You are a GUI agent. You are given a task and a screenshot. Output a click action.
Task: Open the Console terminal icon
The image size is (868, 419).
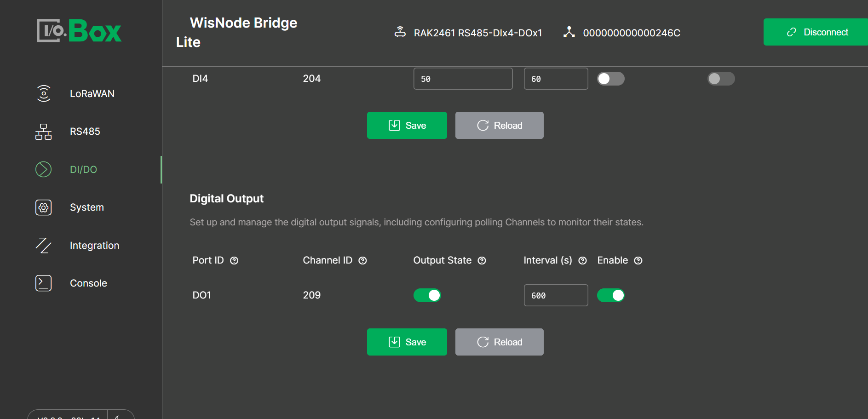tap(44, 283)
